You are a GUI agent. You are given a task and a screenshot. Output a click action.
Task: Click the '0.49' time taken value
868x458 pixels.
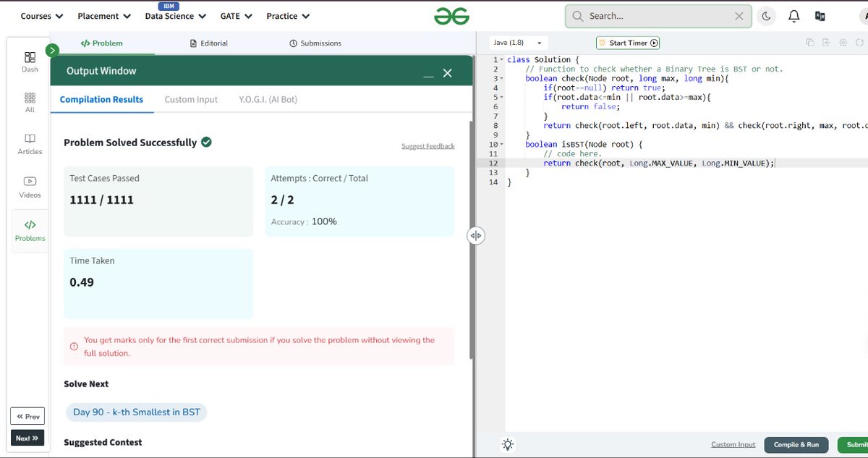[x=82, y=282]
